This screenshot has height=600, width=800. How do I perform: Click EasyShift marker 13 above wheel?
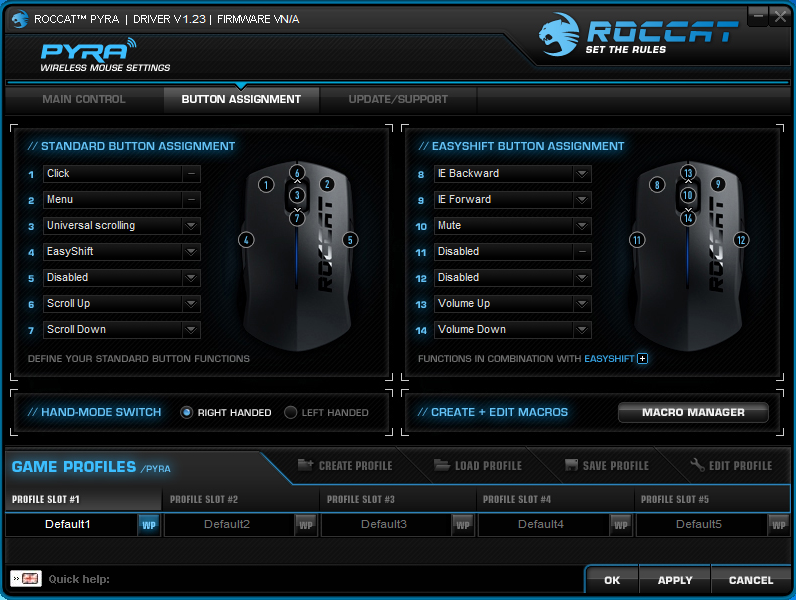click(x=688, y=173)
